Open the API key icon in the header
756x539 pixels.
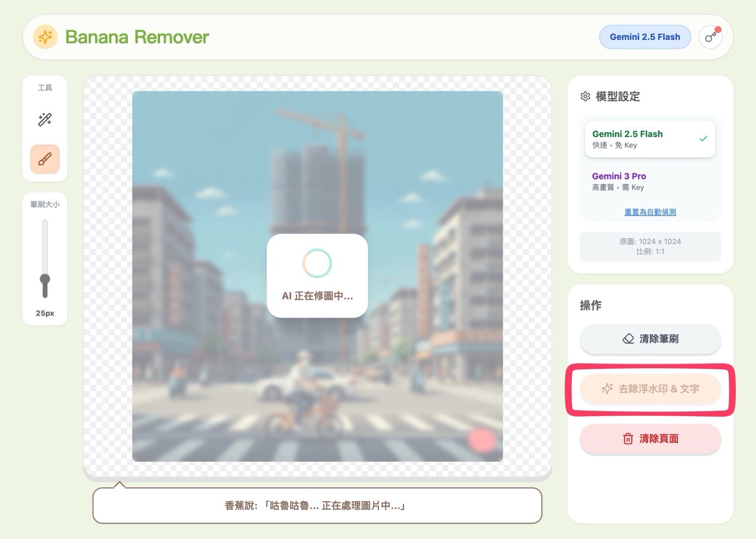click(711, 37)
